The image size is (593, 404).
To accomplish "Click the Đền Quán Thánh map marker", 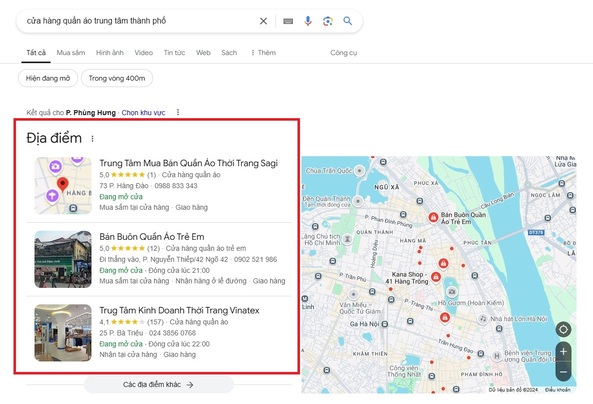I will tap(357, 201).
